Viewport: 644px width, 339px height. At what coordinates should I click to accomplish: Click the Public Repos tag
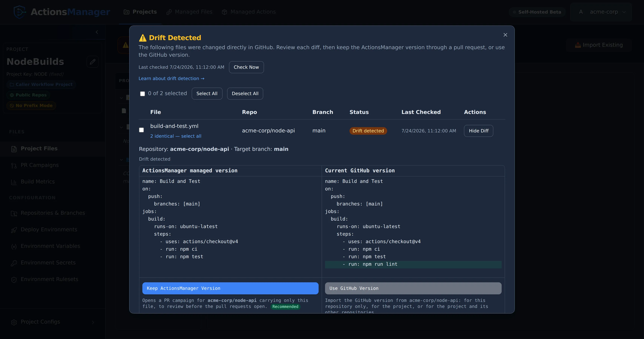click(28, 95)
